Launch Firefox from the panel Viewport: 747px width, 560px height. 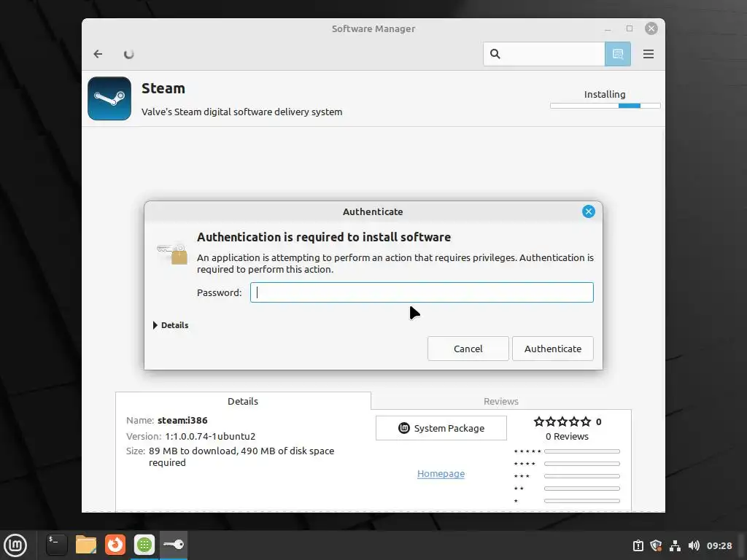(115, 545)
